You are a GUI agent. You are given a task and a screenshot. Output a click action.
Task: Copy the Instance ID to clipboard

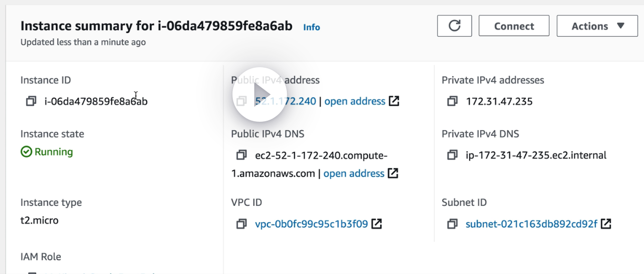[31, 101]
